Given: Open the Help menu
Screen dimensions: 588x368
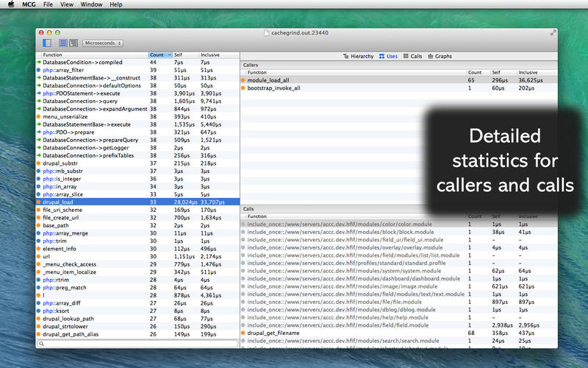Looking at the screenshot, I should (x=116, y=4).
